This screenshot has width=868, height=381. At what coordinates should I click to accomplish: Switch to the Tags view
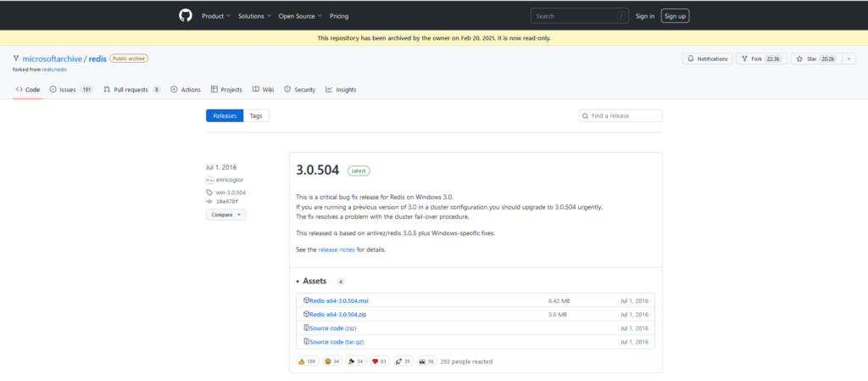256,115
